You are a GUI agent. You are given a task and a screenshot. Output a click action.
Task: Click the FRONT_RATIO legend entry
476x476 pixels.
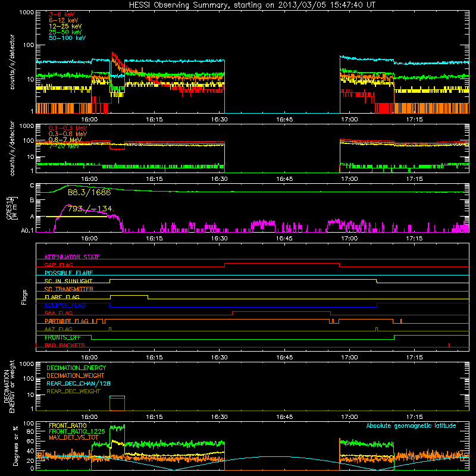(67, 425)
